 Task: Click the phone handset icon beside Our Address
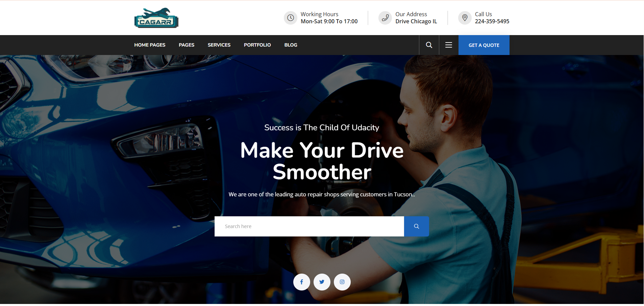click(x=385, y=18)
